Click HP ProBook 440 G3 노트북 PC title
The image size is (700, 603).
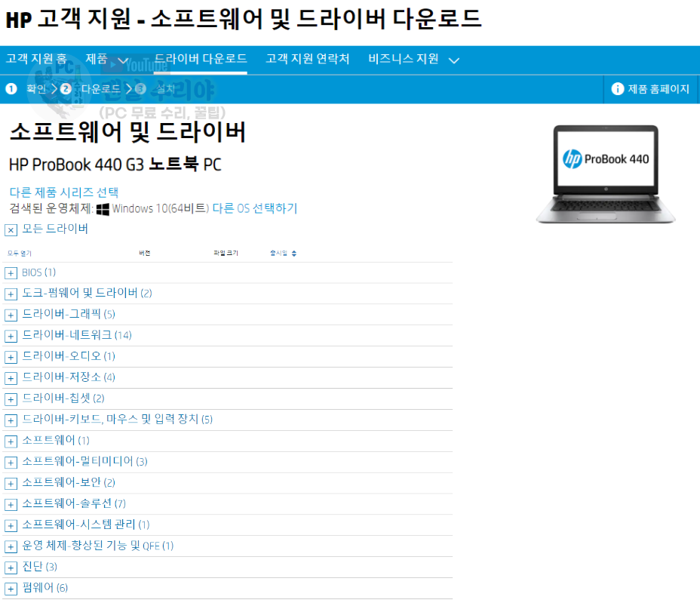click(115, 165)
